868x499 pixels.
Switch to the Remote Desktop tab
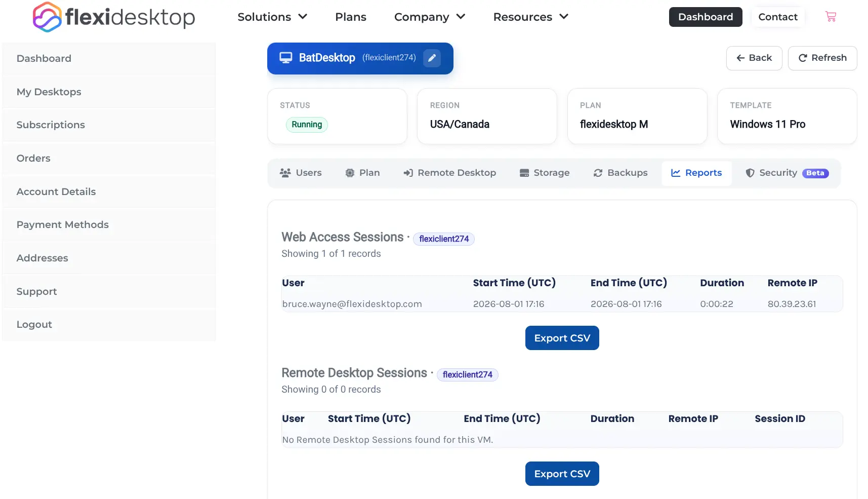pyautogui.click(x=449, y=173)
